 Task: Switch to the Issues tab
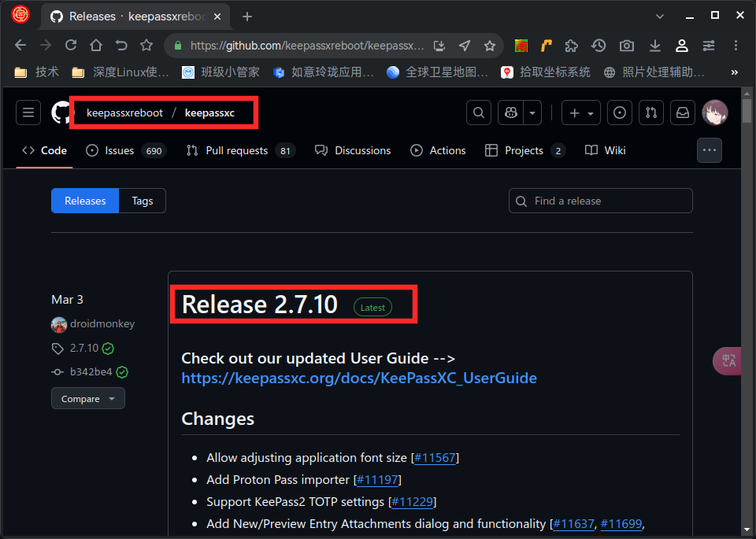[126, 151]
